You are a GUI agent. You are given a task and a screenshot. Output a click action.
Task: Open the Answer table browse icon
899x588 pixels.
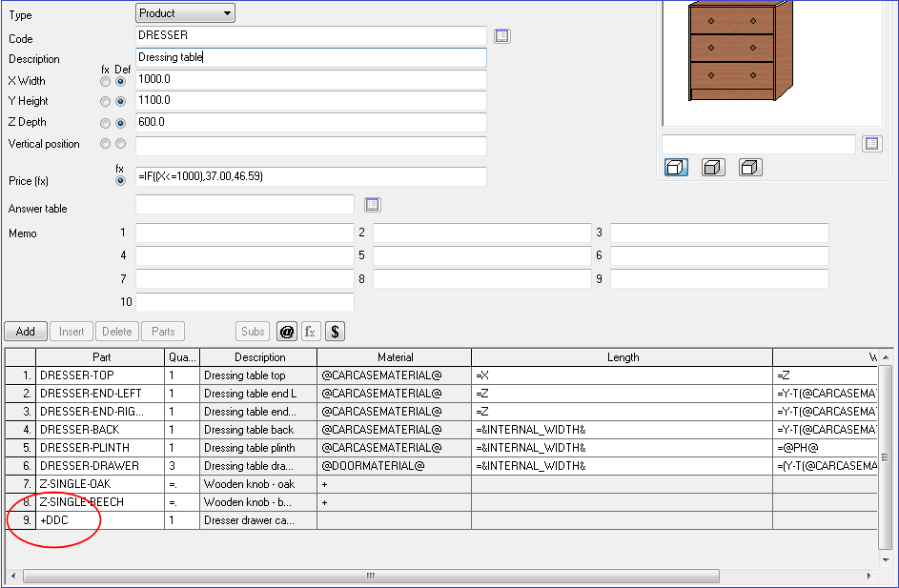[x=372, y=205]
